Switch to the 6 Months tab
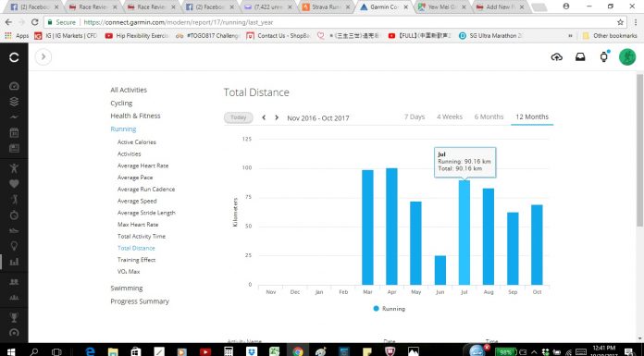Screen dimensions: 644x356 click(489, 117)
